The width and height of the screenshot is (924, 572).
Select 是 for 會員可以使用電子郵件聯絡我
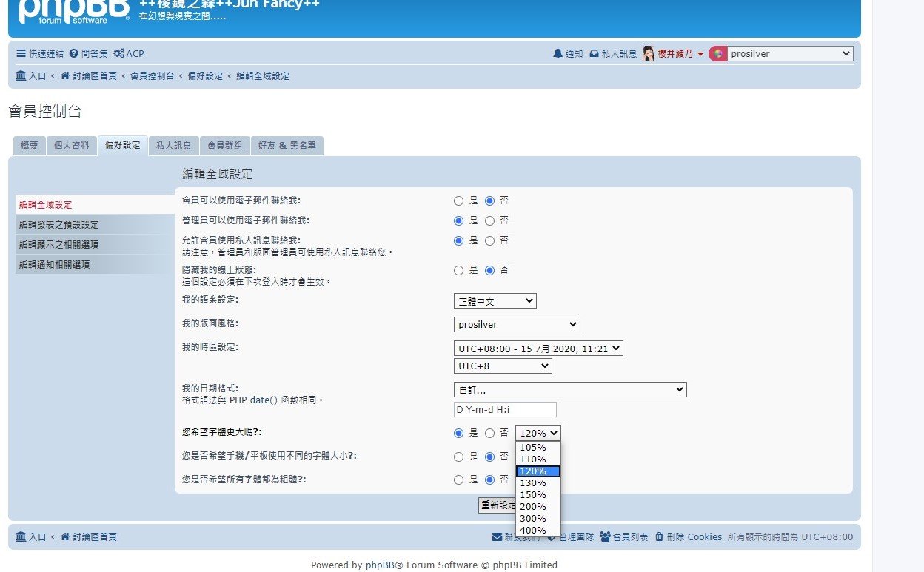coord(459,201)
